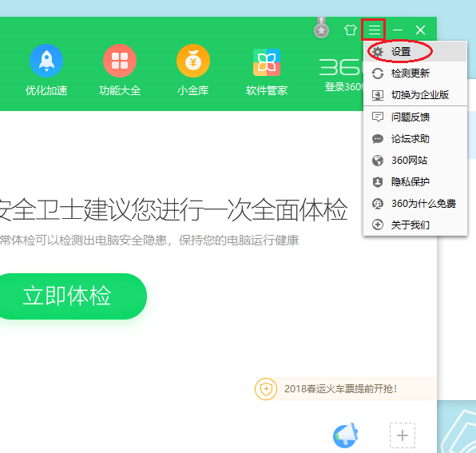
Task: Choose 论坛求助 menu item
Action: pyautogui.click(x=415, y=139)
